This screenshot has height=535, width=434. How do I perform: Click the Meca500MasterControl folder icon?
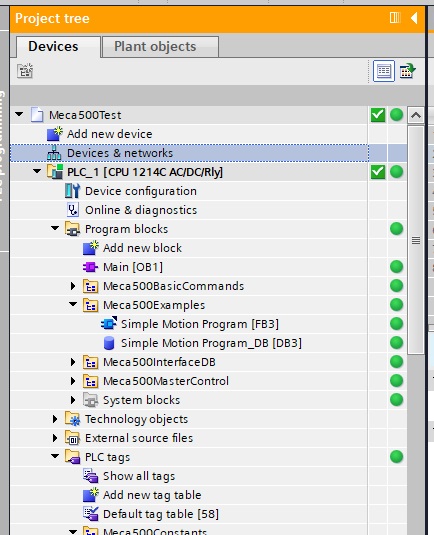point(91,381)
